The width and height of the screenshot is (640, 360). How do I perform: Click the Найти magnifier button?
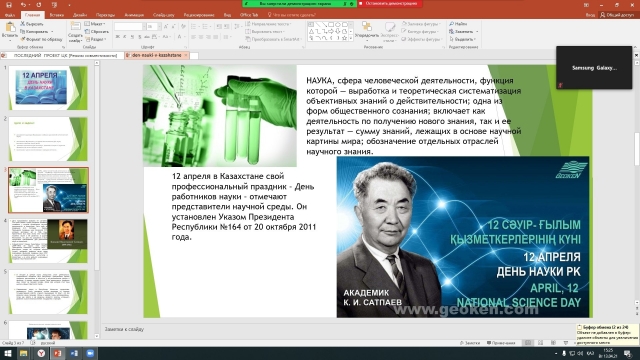[x=459, y=24]
